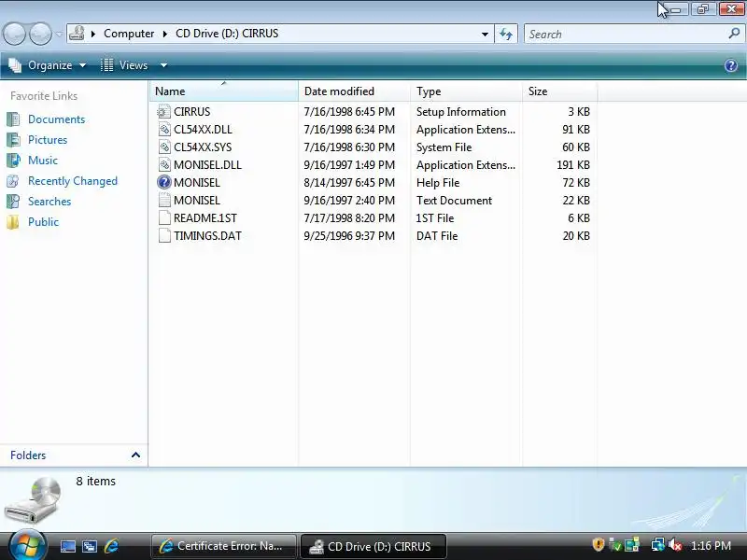This screenshot has height=560, width=747.
Task: Click the Forward navigation button
Action: tap(41, 34)
